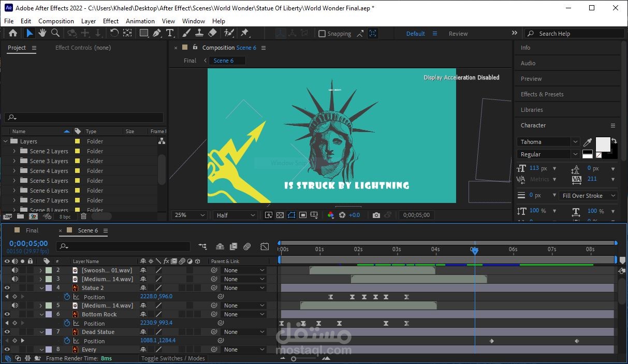Click inside the Search Help field
The height and width of the screenshot is (364, 628).
[x=575, y=33]
